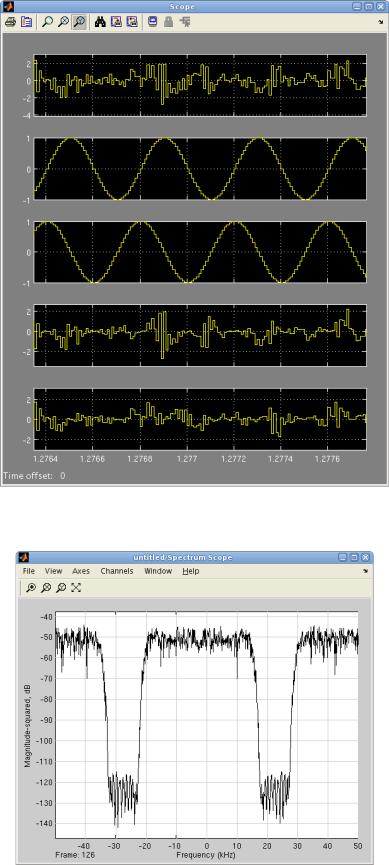Save current axes settings in Scope

pos(116,22)
